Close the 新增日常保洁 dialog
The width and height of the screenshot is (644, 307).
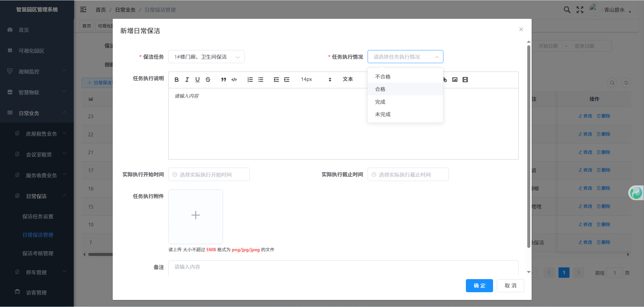(521, 30)
